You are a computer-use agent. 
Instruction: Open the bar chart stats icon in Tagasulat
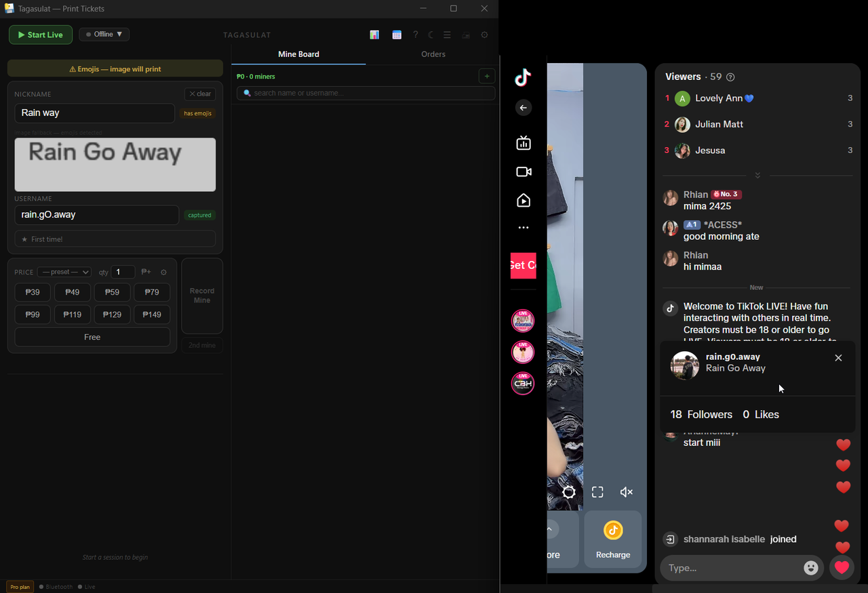click(374, 35)
